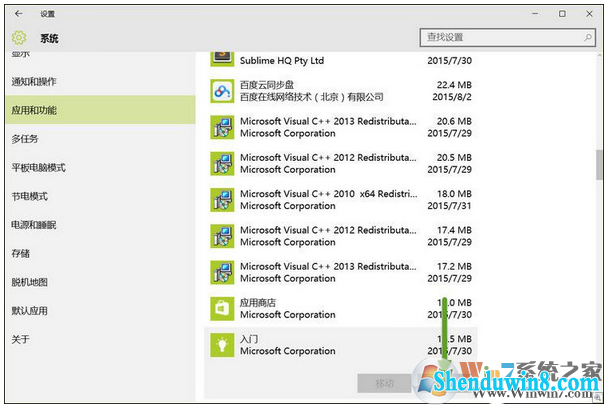Maximize the 设置 window
The image size is (609, 407).
(x=562, y=14)
